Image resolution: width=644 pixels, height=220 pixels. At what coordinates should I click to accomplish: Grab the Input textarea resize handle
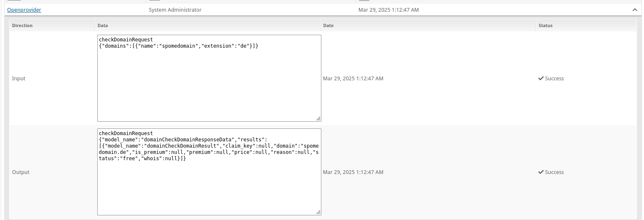click(318, 119)
